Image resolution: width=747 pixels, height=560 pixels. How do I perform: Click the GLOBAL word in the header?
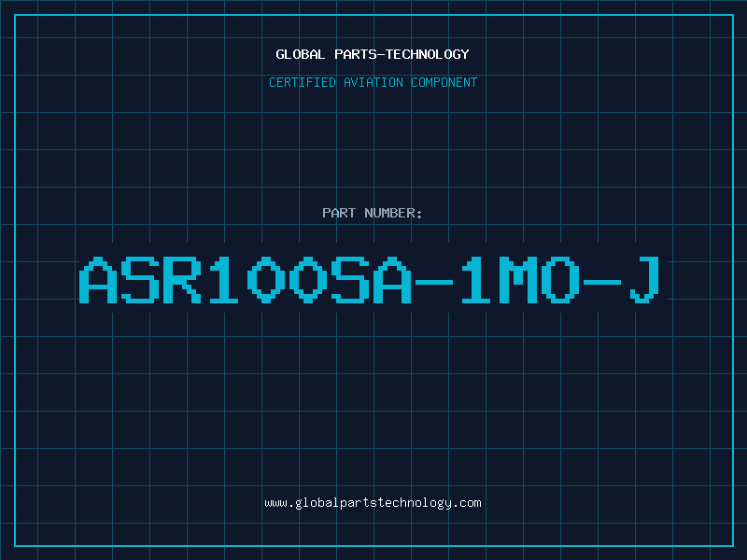point(300,54)
